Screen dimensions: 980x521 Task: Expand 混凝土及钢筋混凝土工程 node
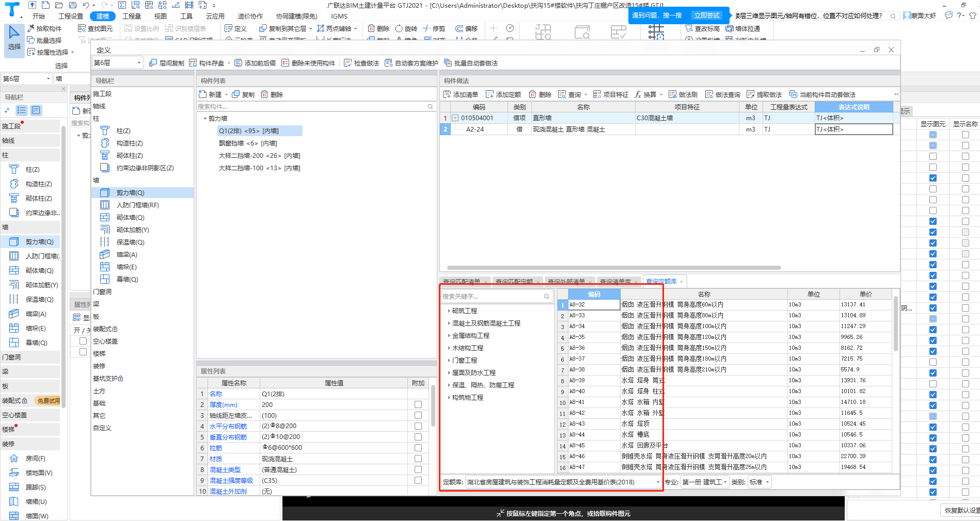click(448, 323)
